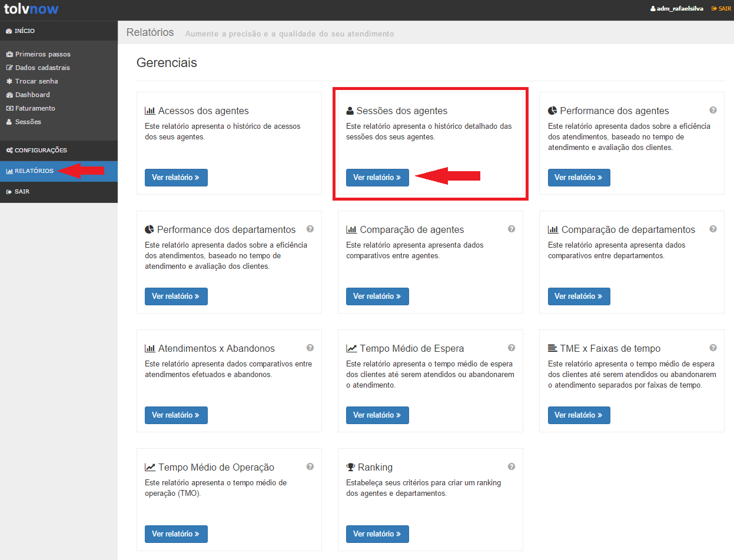Click bar chart icon of Atendimentos x Abandonos
The height and width of the screenshot is (560, 734).
click(150, 348)
